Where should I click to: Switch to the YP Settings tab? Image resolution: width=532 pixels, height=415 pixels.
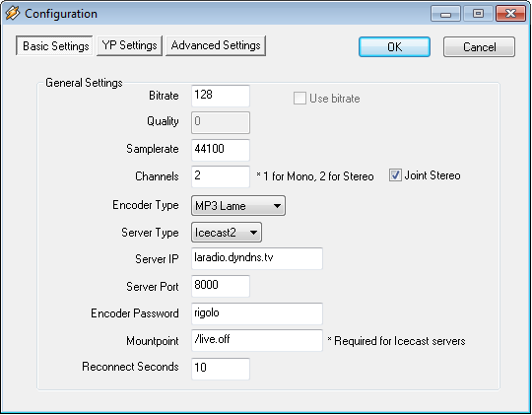129,45
